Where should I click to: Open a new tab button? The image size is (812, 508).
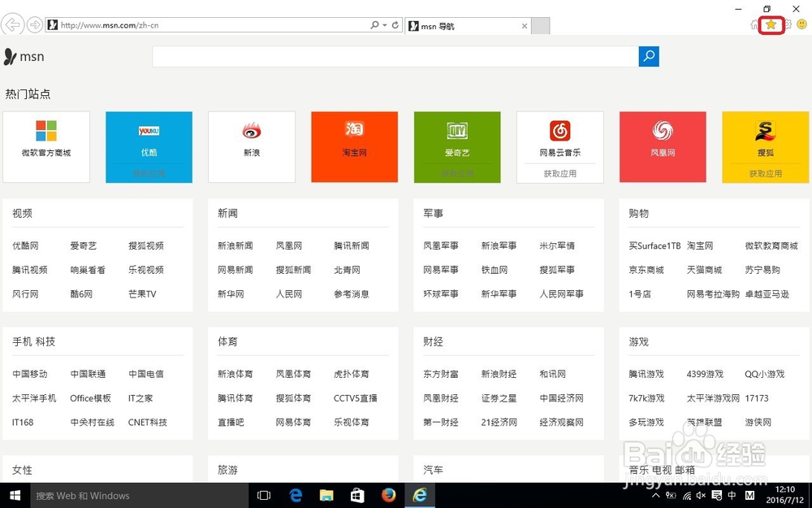pos(541,26)
